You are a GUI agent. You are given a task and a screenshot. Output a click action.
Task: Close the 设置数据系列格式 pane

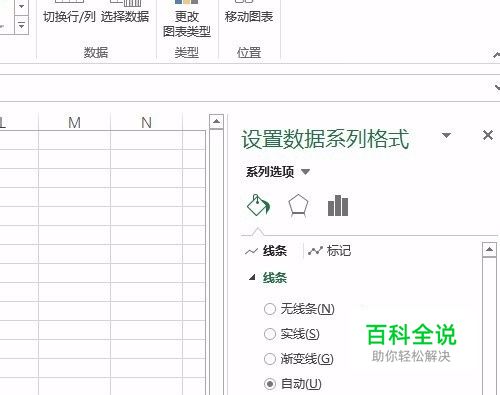coord(488,135)
